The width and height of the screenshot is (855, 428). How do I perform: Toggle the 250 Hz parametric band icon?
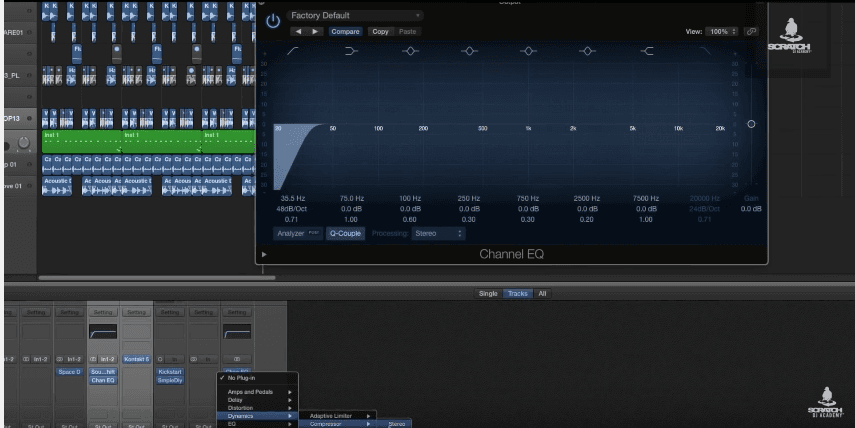(x=469, y=51)
